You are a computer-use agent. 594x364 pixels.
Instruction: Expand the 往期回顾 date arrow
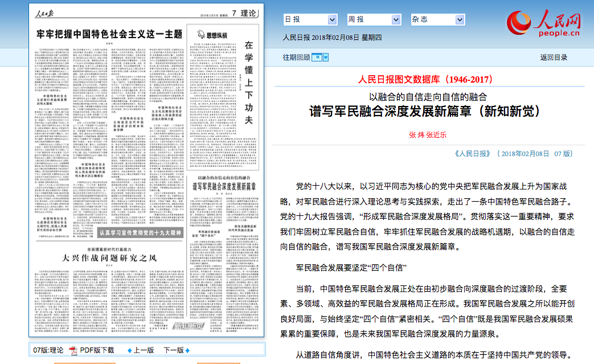coord(326,58)
